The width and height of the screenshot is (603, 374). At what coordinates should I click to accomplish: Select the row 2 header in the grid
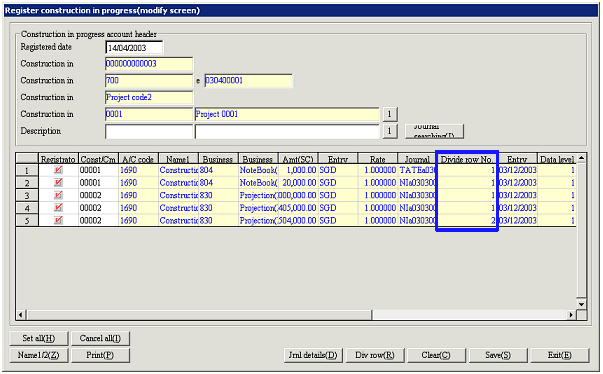click(27, 183)
